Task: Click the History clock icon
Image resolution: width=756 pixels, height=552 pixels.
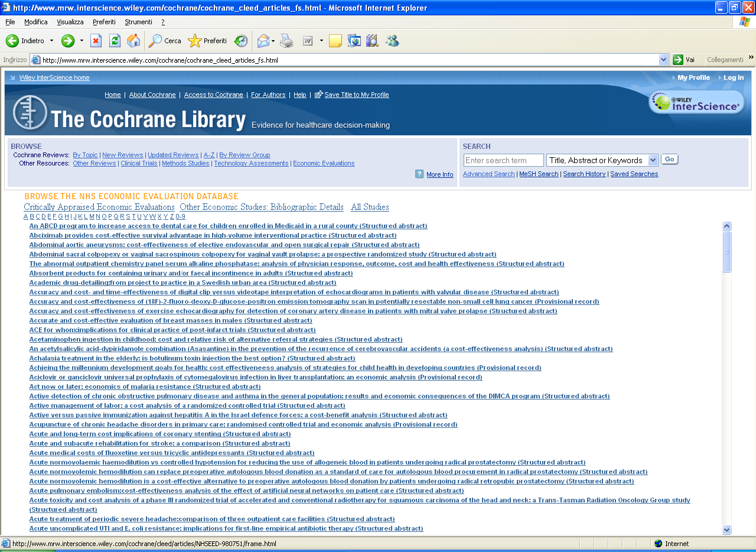Action: (x=241, y=41)
